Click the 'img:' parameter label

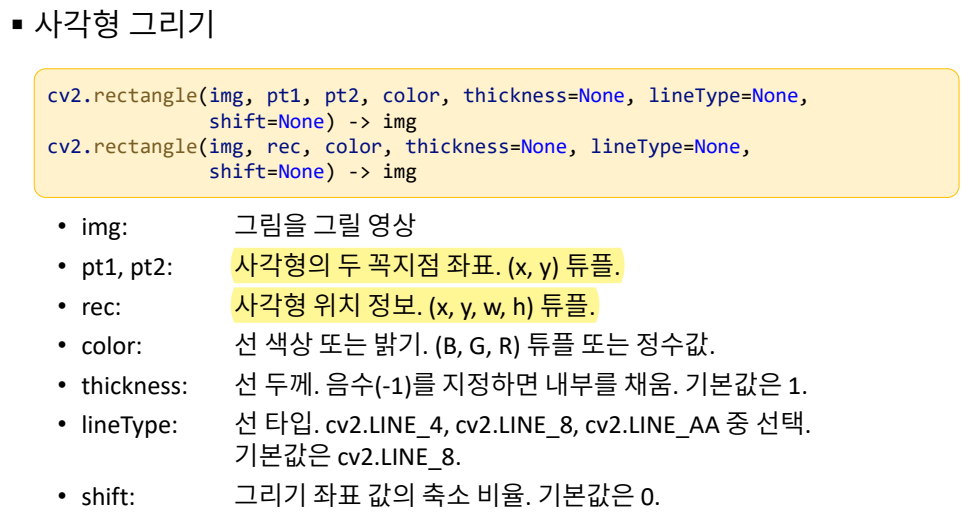coord(104,227)
